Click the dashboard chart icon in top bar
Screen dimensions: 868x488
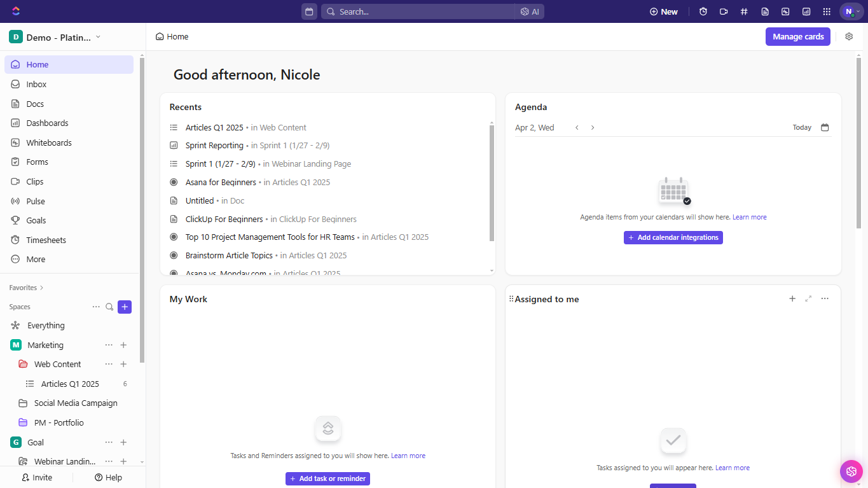[x=806, y=11]
